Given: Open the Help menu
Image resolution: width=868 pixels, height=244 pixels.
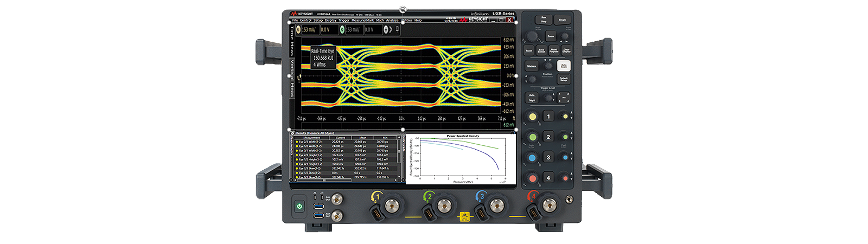Looking at the screenshot, I should (418, 20).
